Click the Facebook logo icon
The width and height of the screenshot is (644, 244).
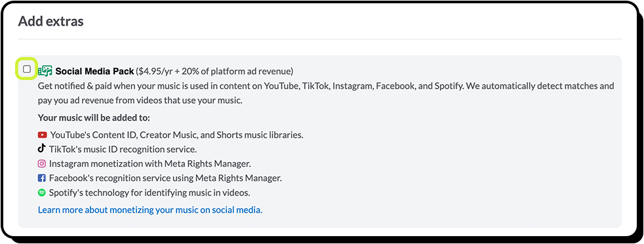(x=42, y=178)
